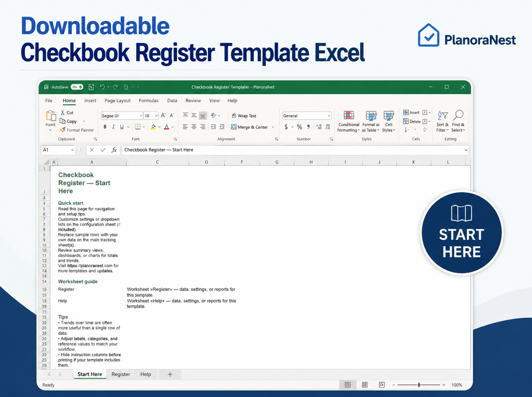The height and width of the screenshot is (397, 532).
Task: Open the A1 Name Box dropdown
Action: [x=72, y=150]
